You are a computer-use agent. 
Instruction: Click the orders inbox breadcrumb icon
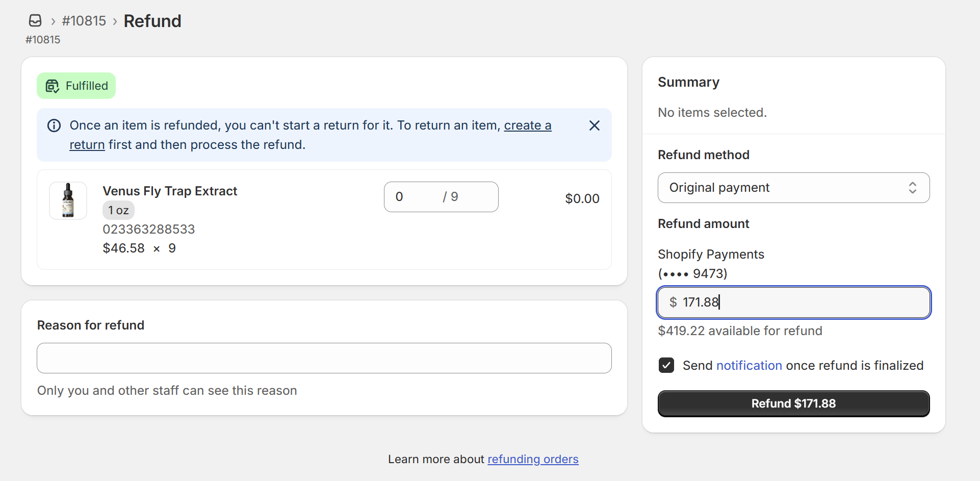(35, 20)
